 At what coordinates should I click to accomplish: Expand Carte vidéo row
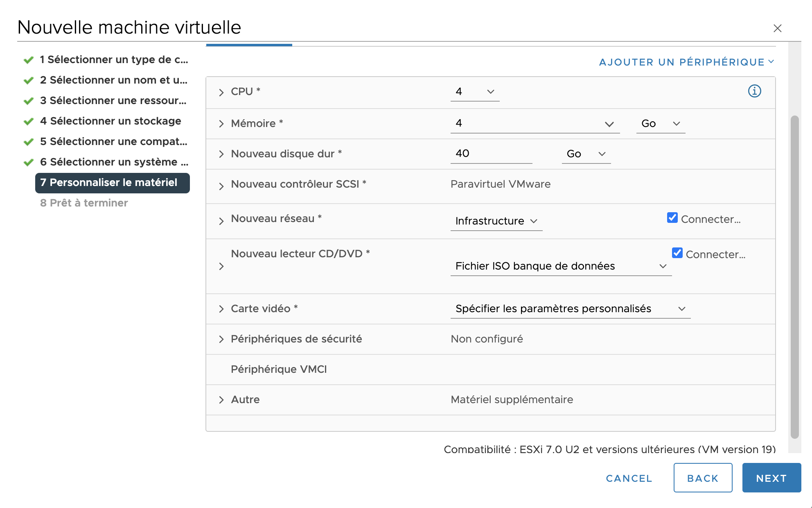[221, 309]
